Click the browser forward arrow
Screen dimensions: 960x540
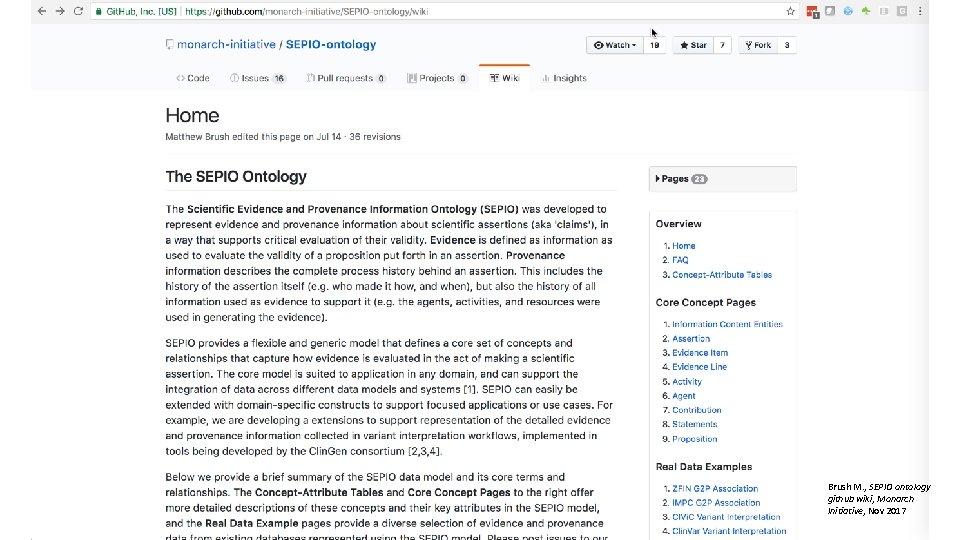click(60, 11)
